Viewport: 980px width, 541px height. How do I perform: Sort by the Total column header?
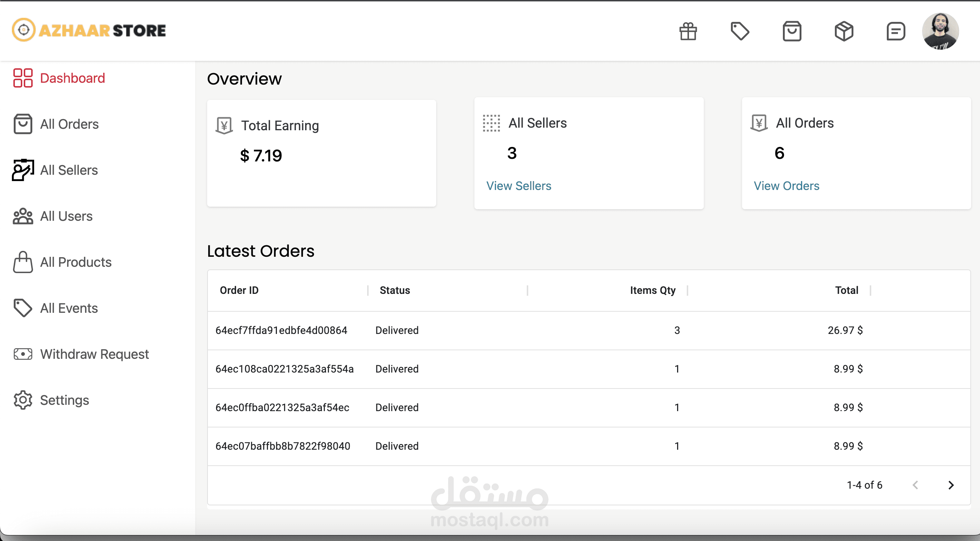[x=846, y=291]
